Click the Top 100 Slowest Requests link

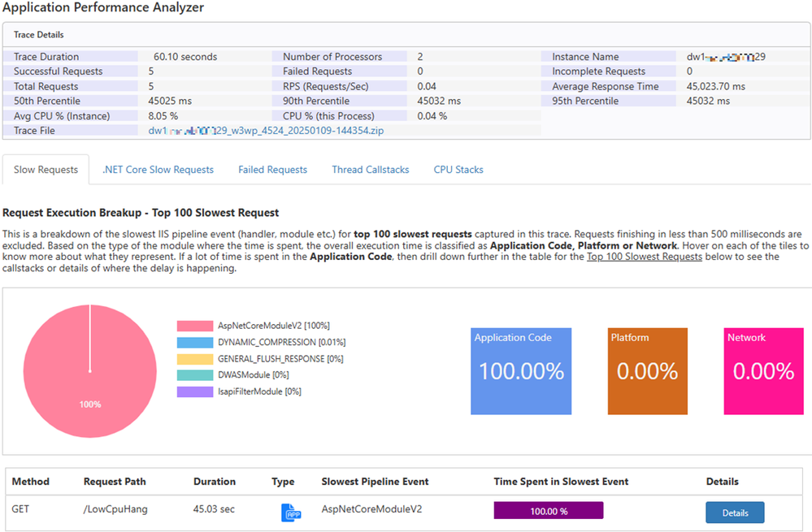point(644,257)
